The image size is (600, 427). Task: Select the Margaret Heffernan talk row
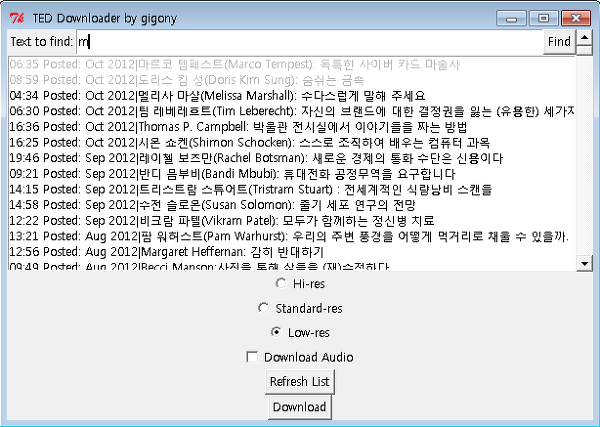tap(292, 252)
